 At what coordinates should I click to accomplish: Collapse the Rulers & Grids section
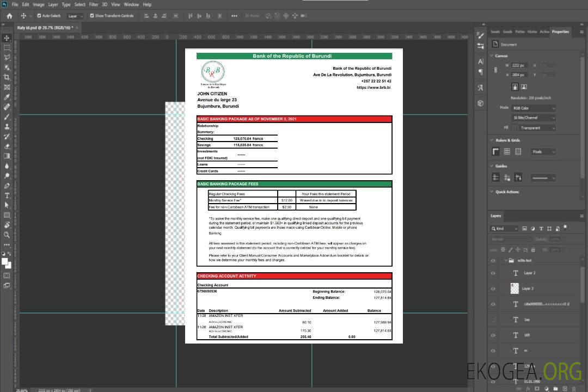(492, 140)
